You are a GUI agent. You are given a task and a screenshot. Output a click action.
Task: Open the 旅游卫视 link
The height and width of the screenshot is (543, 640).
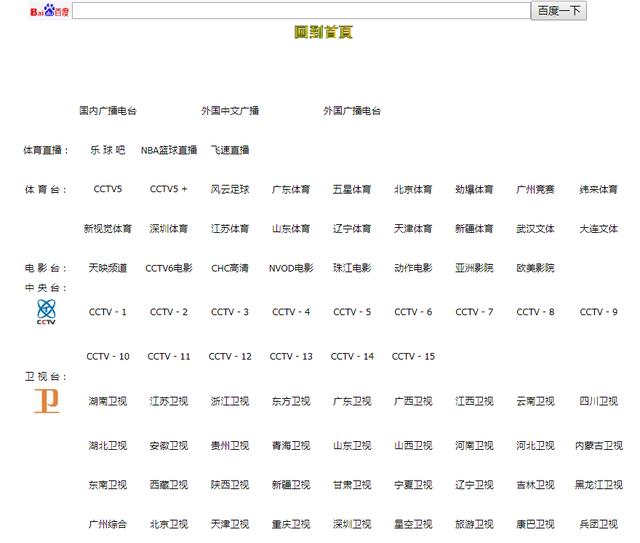tap(474, 524)
